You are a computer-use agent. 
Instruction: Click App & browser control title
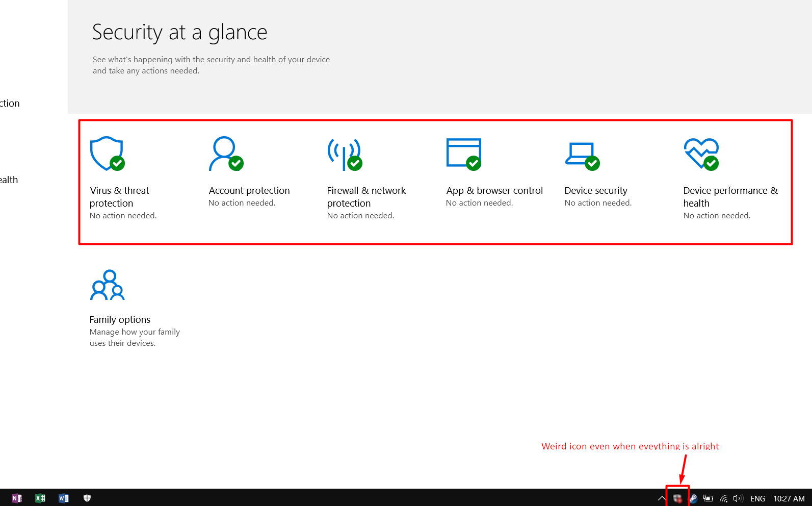[494, 190]
